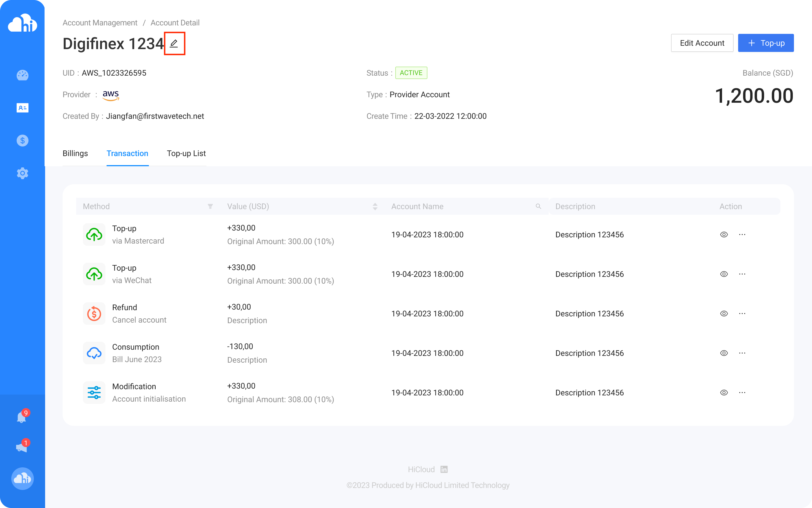Click the HiCloud footer link

[421, 469]
